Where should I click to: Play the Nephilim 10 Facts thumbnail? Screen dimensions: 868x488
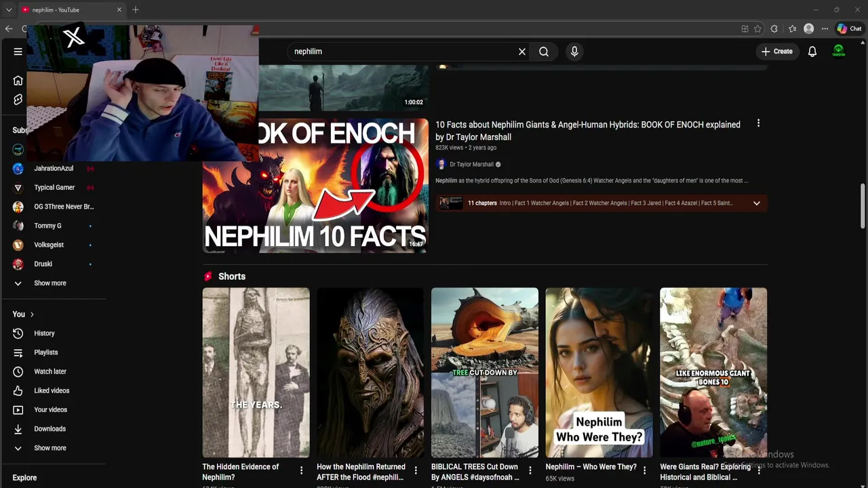(315, 186)
